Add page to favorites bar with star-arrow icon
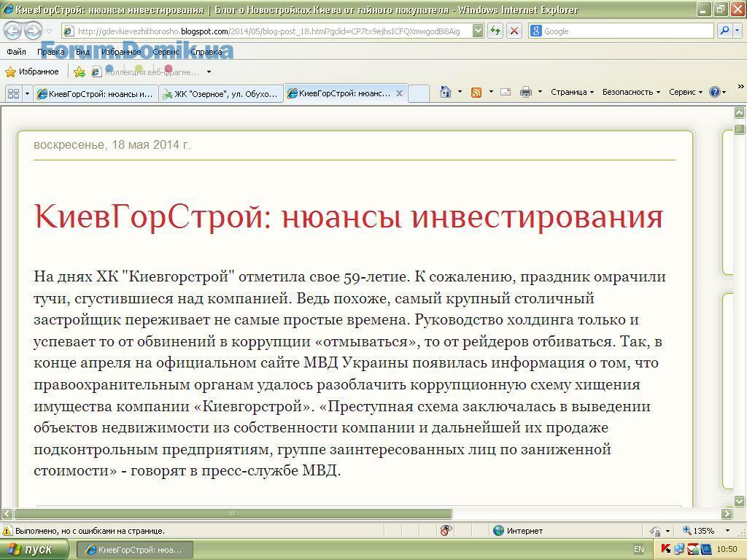The width and height of the screenshot is (747, 560). coord(79,72)
